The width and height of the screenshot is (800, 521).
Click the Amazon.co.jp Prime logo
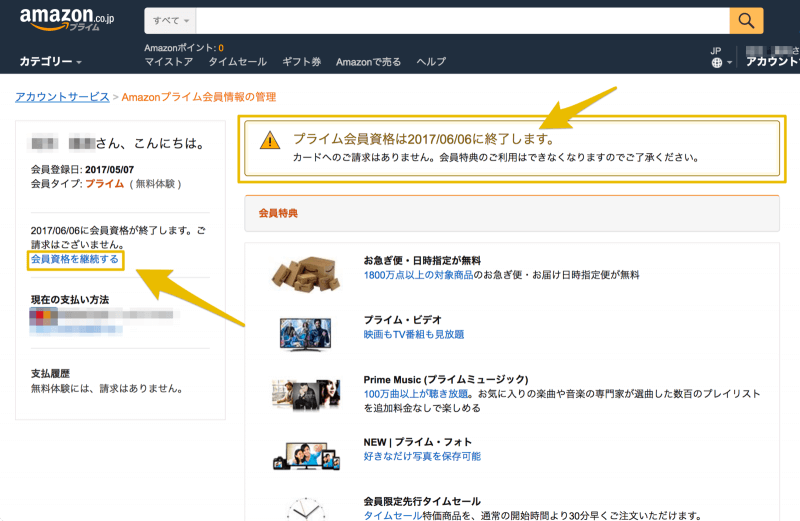(x=67, y=19)
